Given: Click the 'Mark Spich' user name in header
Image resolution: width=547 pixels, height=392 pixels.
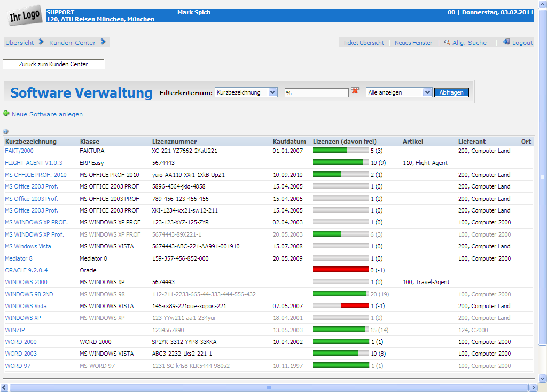Looking at the screenshot, I should 194,12.
